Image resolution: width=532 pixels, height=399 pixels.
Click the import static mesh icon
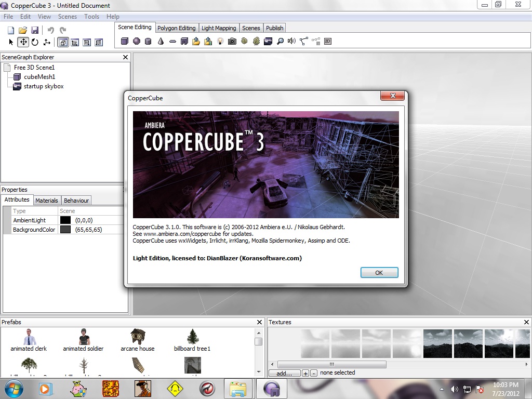point(196,42)
